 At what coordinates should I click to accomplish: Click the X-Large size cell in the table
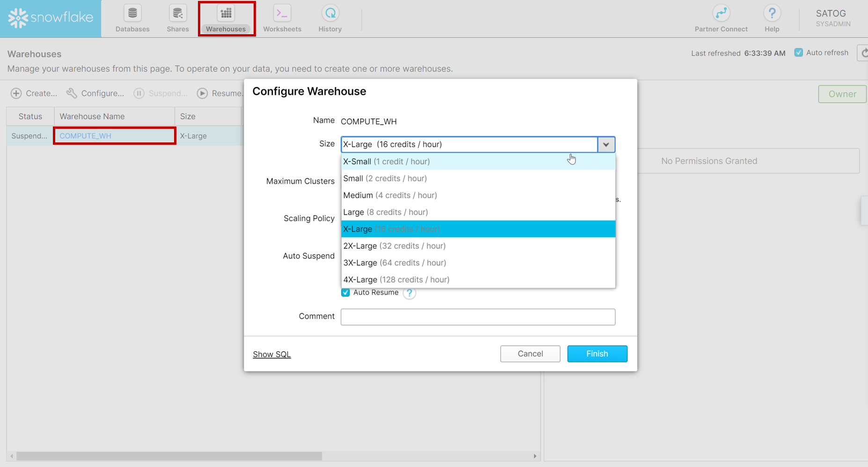193,136
